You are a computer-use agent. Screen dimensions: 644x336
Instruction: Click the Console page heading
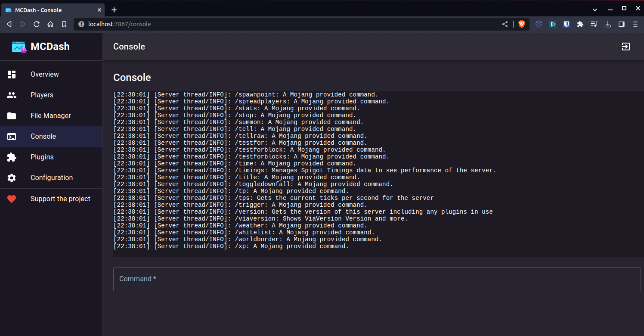pyautogui.click(x=132, y=78)
